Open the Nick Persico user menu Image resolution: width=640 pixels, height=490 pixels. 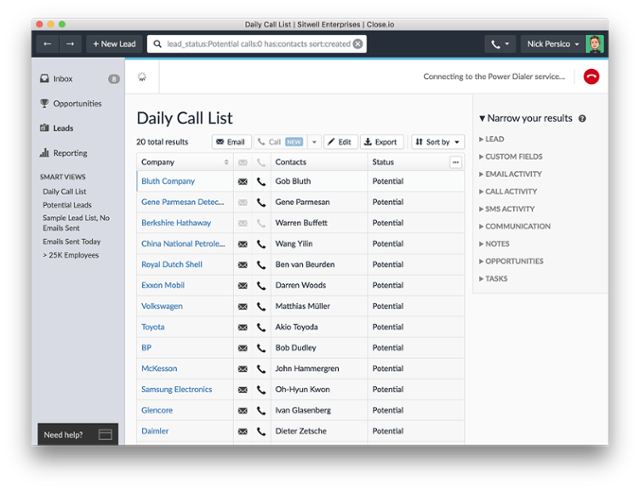[553, 44]
